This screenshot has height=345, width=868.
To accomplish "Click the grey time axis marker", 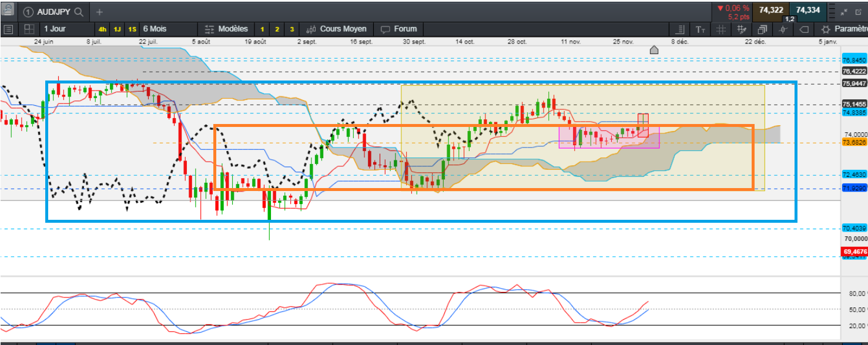I will (x=654, y=50).
